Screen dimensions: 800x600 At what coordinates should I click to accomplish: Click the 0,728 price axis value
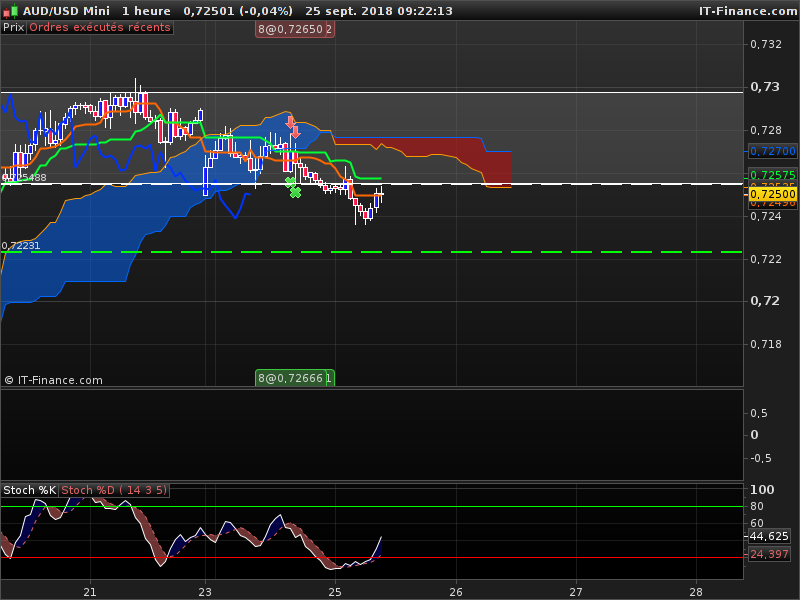point(766,131)
